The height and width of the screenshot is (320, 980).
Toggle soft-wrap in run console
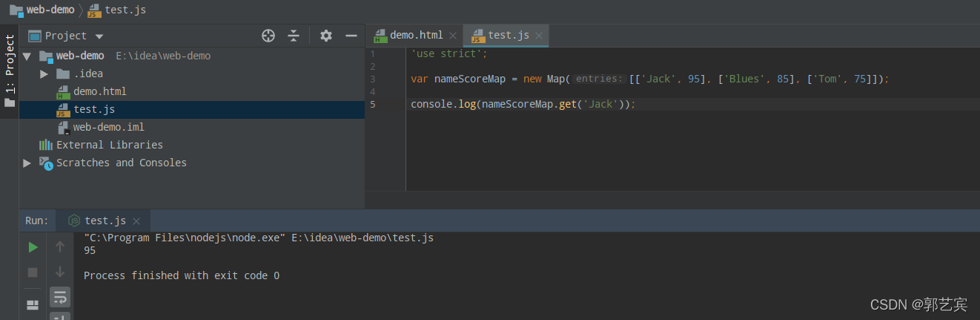[x=60, y=297]
